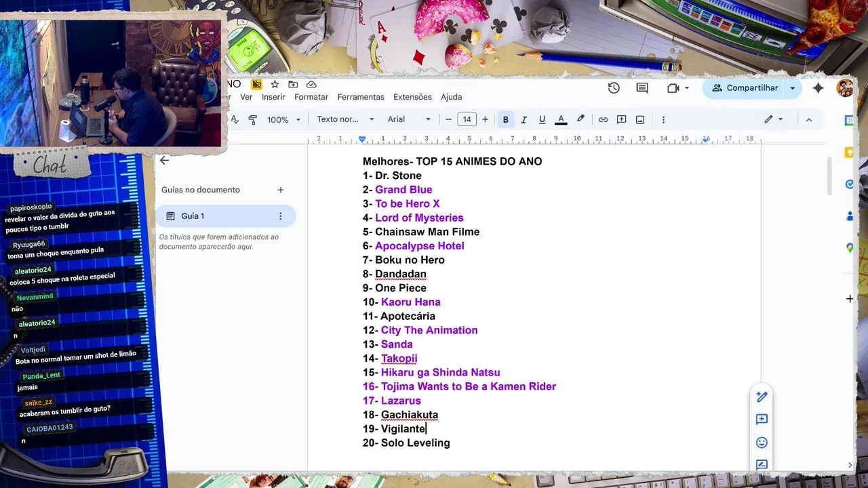The image size is (868, 488).
Task: Click the floating add comment icon
Action: pyautogui.click(x=762, y=420)
